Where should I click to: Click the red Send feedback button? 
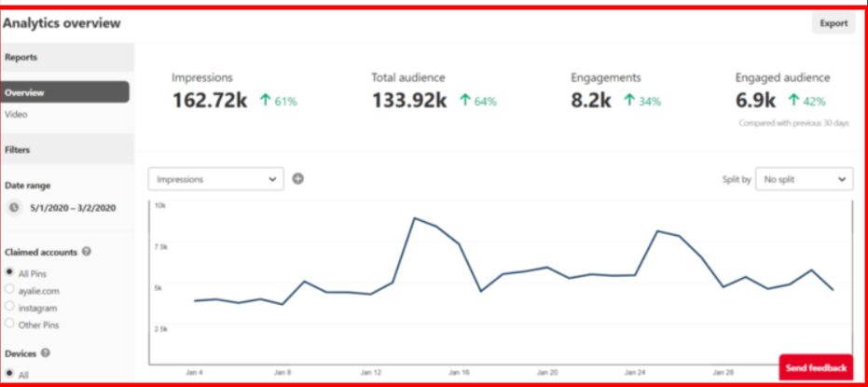(x=815, y=367)
